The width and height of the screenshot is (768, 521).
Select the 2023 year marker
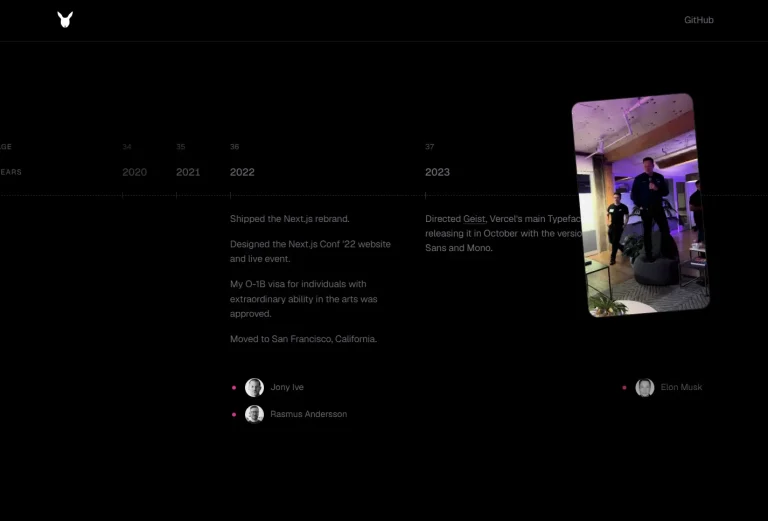click(x=437, y=172)
